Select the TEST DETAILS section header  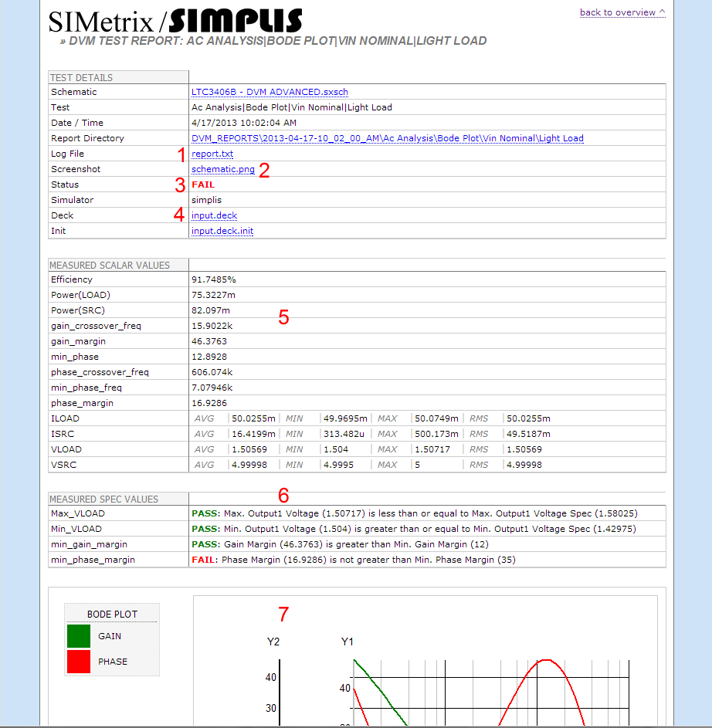click(83, 76)
